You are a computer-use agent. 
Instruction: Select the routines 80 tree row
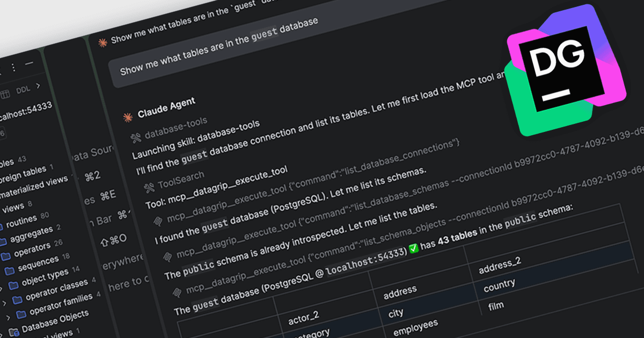24,219
